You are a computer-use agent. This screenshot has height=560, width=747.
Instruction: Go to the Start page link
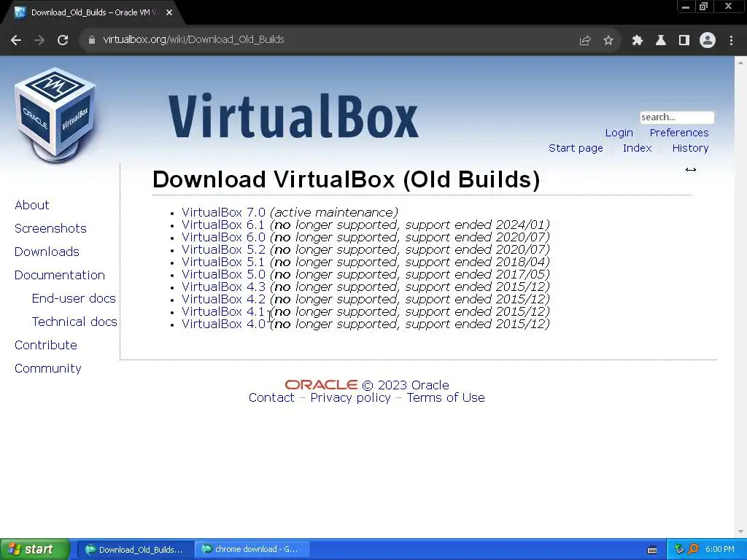coord(576,148)
